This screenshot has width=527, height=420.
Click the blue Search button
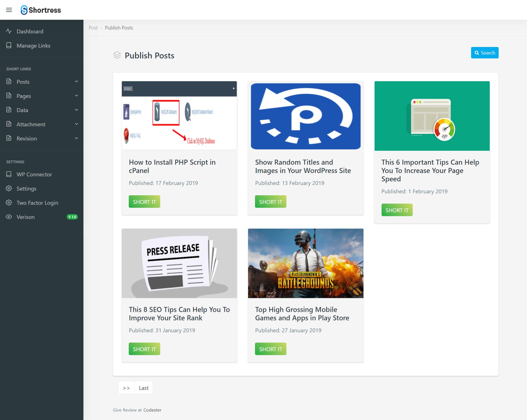point(485,53)
